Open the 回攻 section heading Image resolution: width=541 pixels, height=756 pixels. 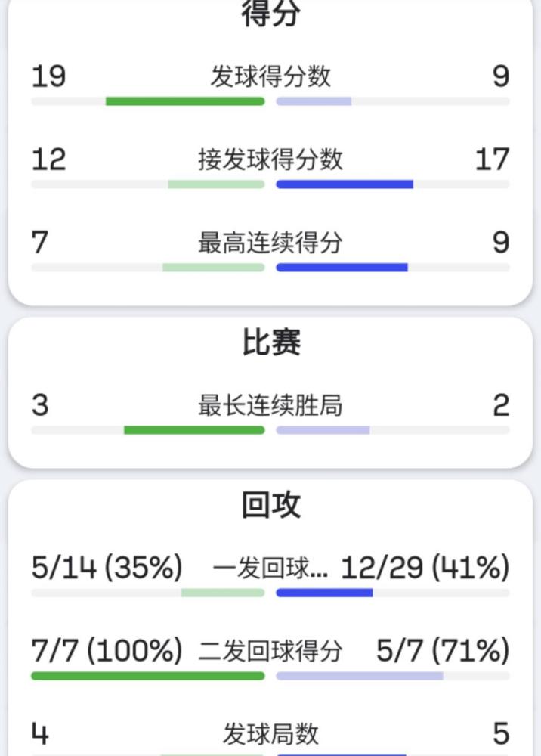(271, 505)
